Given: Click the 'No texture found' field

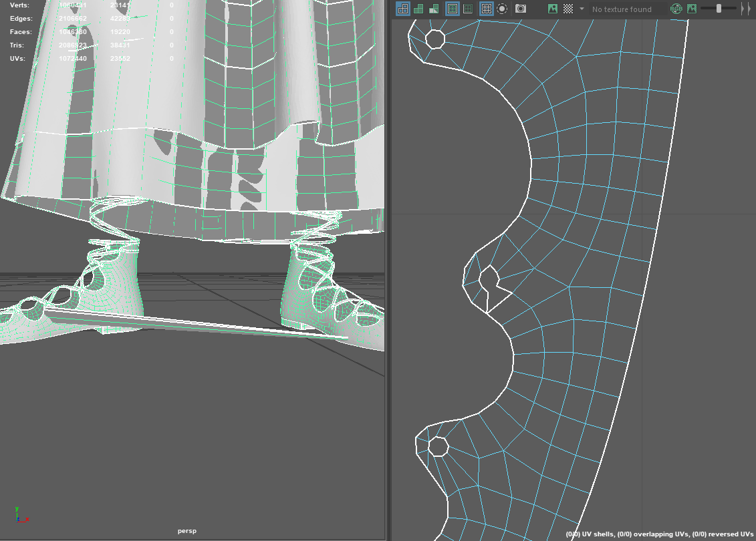Looking at the screenshot, I should coord(625,9).
